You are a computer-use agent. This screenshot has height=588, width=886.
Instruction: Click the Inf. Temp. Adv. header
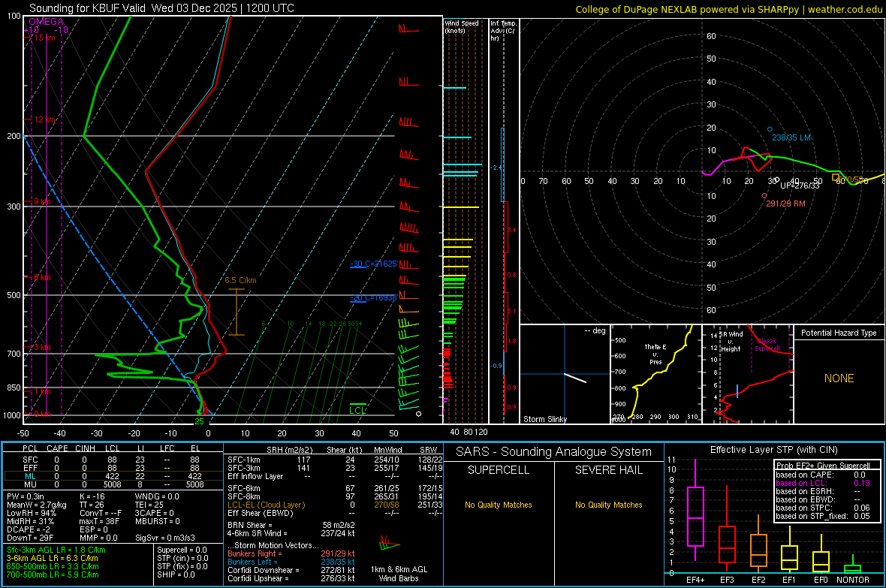503,31
